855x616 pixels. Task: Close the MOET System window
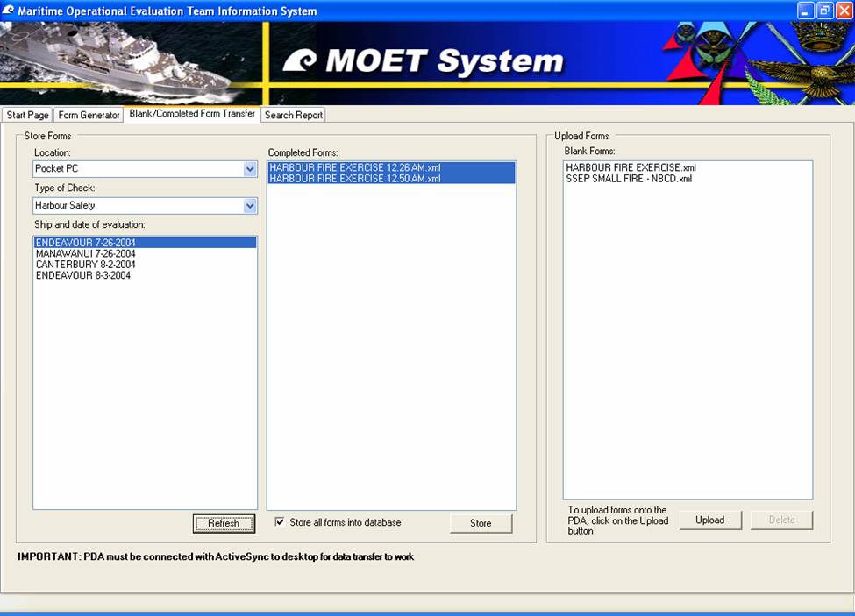tap(844, 11)
